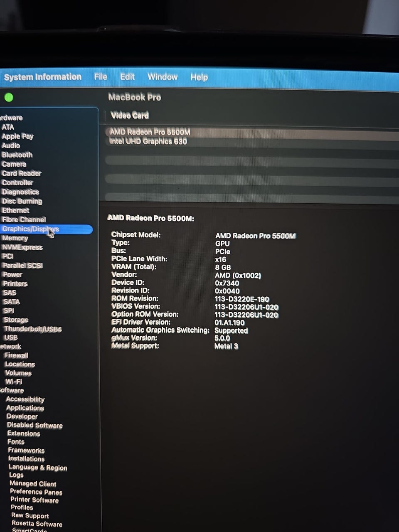Select Raw Support in the sidebar
The height and width of the screenshot is (532, 399).
(x=30, y=516)
